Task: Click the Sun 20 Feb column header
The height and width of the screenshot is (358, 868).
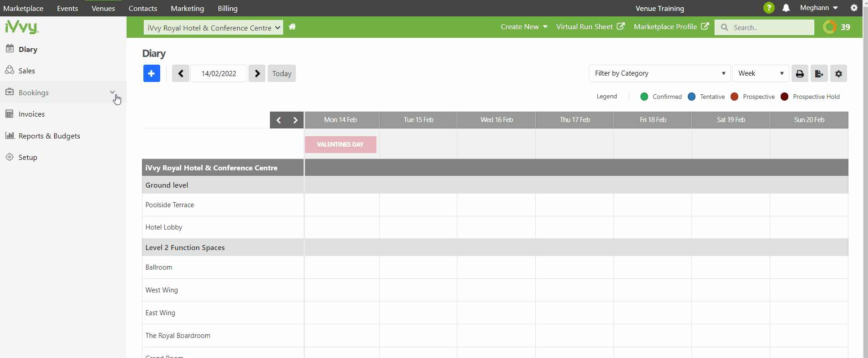Action: 809,120
